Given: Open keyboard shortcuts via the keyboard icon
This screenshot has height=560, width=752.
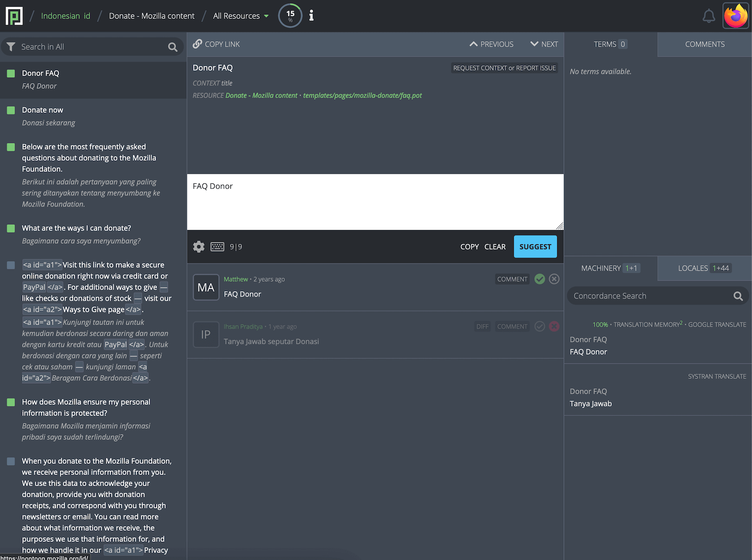Looking at the screenshot, I should click(x=217, y=247).
